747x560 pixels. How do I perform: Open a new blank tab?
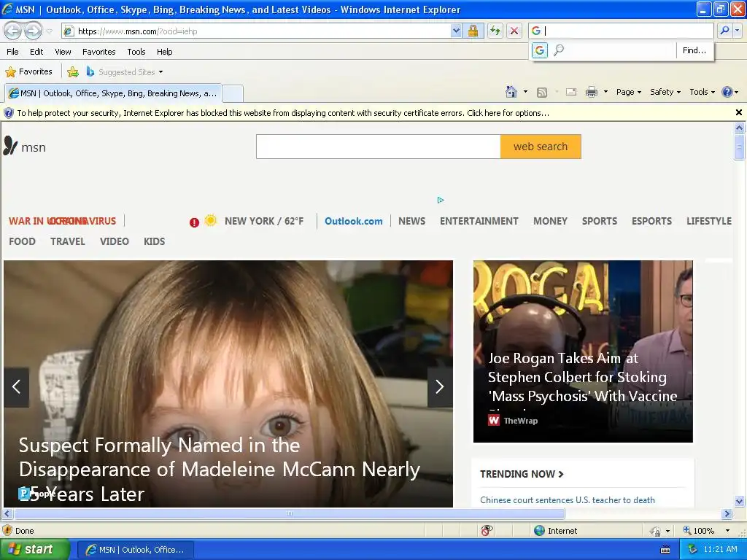233,93
